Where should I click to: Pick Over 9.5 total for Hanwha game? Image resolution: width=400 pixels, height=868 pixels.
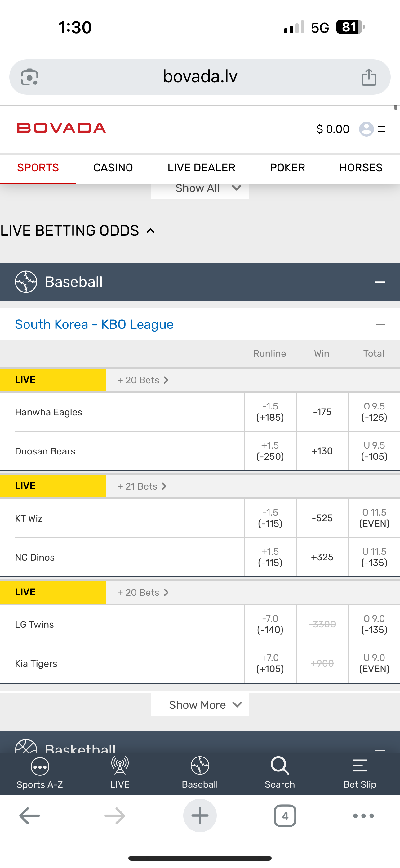(x=374, y=412)
